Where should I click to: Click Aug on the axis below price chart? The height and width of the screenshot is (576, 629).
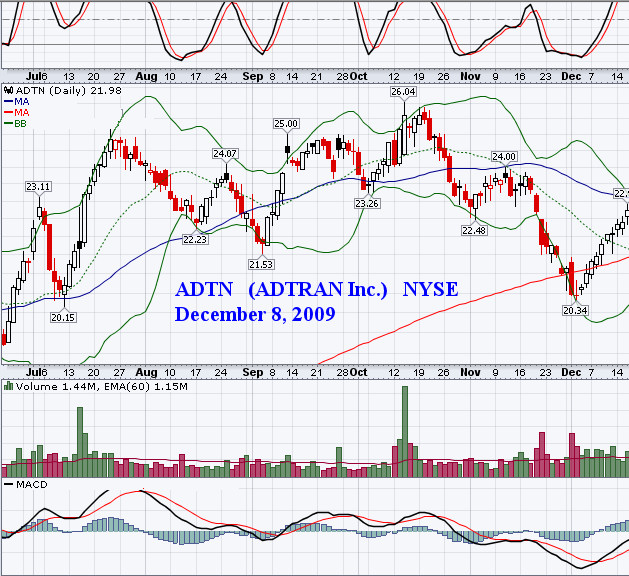point(146,372)
